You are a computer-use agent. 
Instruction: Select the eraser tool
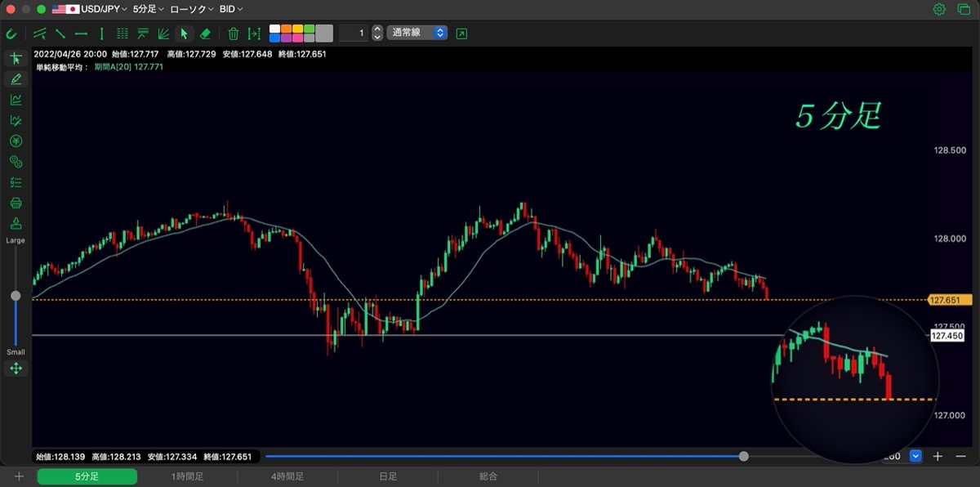(x=205, y=34)
